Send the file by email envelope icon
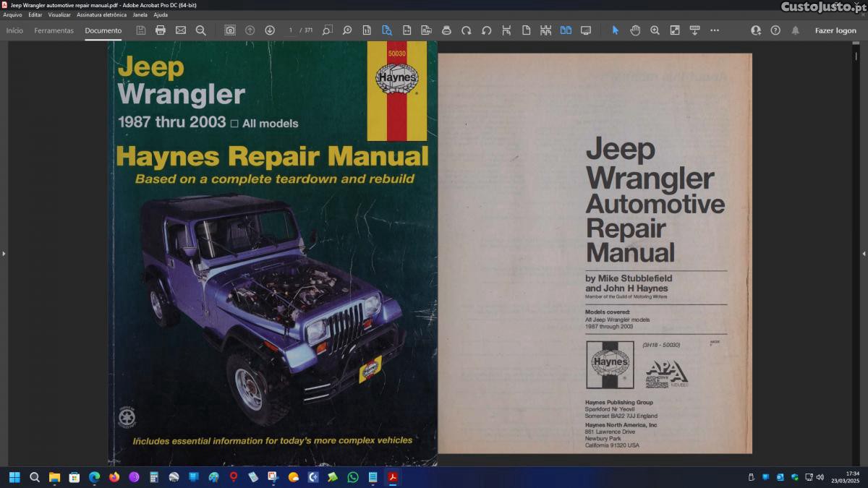The width and height of the screenshot is (868, 488). click(x=181, y=30)
